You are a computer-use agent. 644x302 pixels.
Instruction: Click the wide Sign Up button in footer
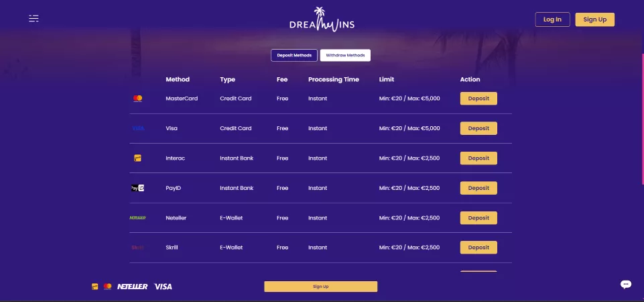click(321, 287)
